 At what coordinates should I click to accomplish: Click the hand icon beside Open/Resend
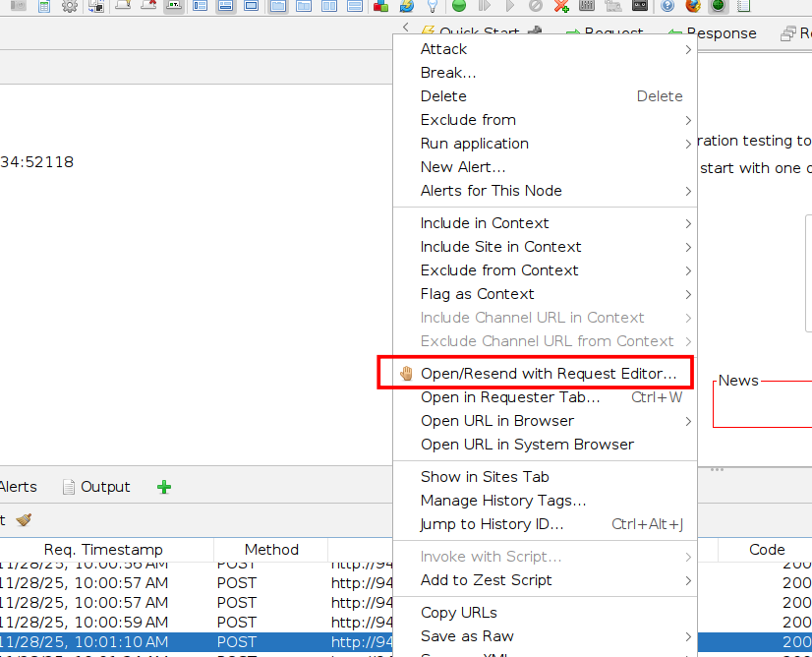click(x=406, y=374)
